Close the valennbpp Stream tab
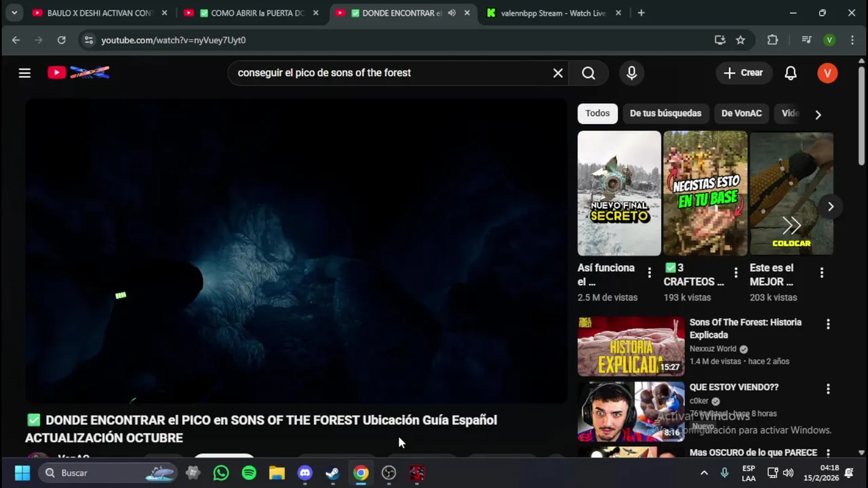Viewport: 868px width, 488px height. click(618, 13)
